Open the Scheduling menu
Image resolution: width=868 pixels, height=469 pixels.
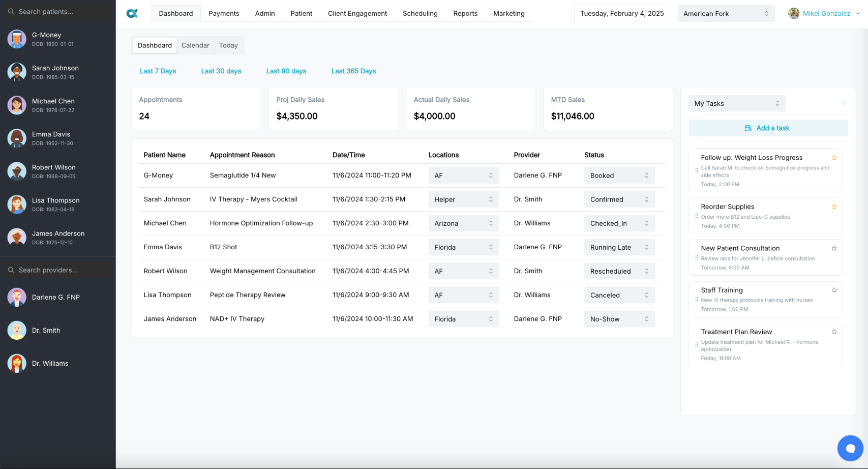420,13
